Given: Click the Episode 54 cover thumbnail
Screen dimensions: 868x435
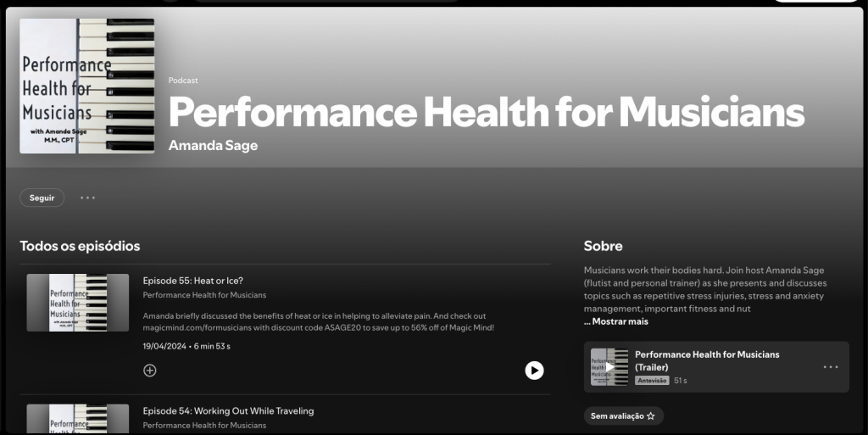Looking at the screenshot, I should point(78,420).
